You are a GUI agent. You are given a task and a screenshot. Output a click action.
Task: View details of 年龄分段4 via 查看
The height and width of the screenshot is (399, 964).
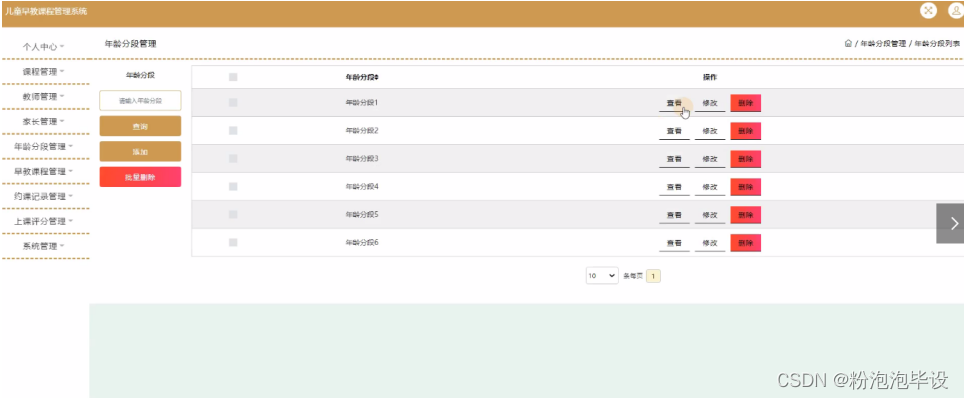coord(674,187)
